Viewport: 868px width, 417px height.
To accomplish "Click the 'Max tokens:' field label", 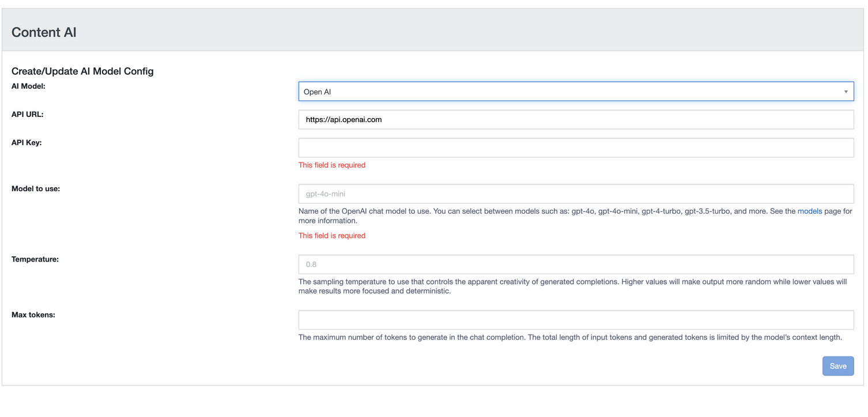I will [33, 314].
